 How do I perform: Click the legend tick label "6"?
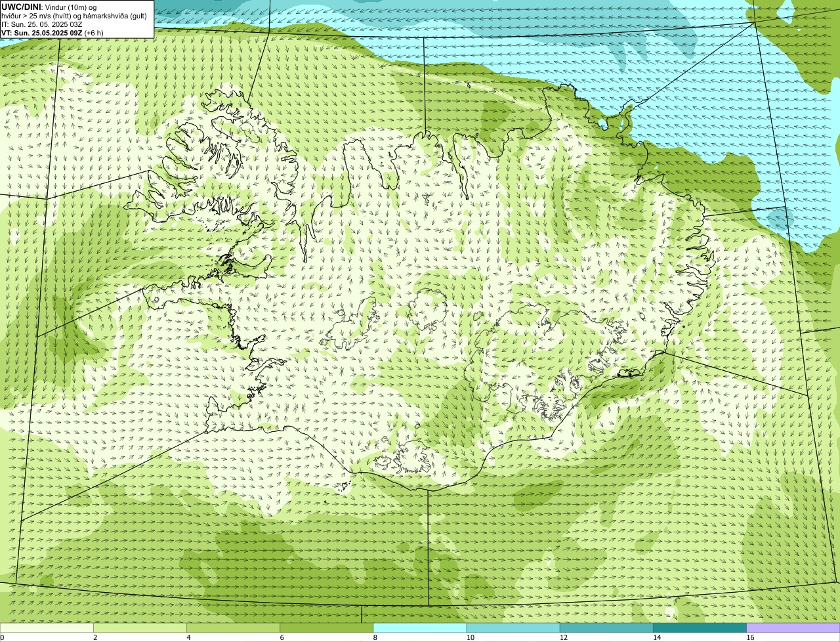(x=282, y=637)
